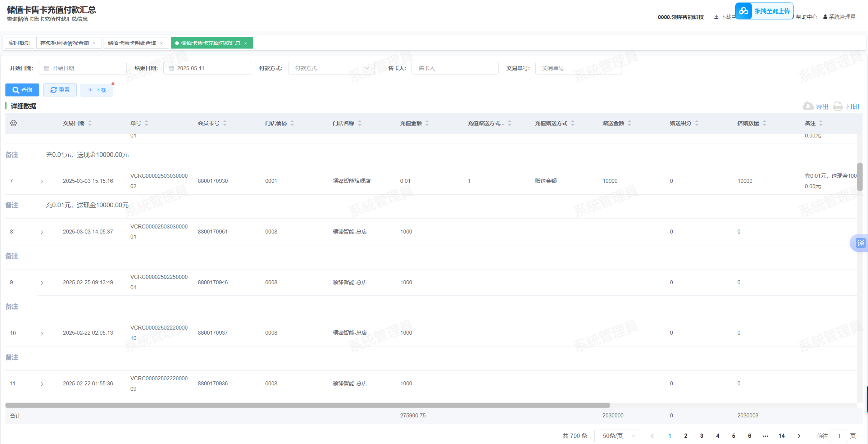868x444 pixels.
Task: Sort by the transaction date column arrows
Action: click(x=90, y=123)
